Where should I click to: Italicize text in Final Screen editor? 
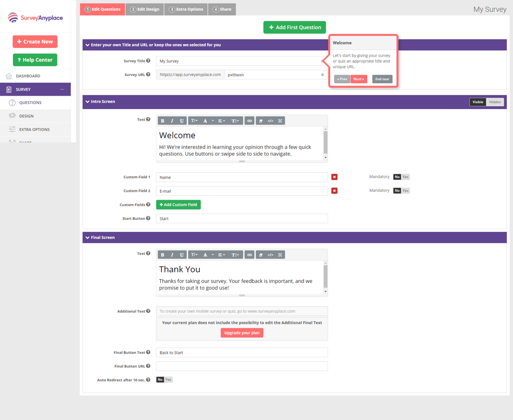[x=172, y=255]
